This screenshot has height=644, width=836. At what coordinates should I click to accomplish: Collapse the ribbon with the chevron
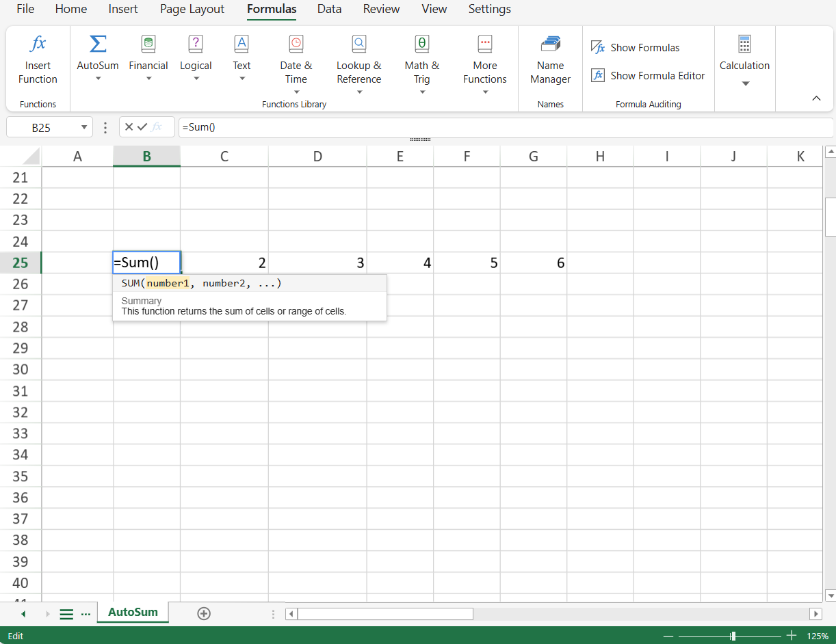pos(816,98)
